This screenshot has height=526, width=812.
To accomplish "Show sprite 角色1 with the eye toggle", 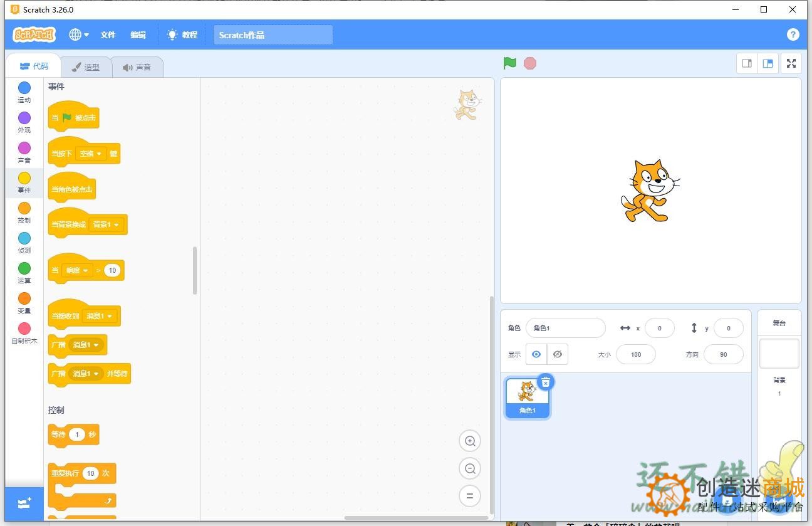I will point(536,354).
